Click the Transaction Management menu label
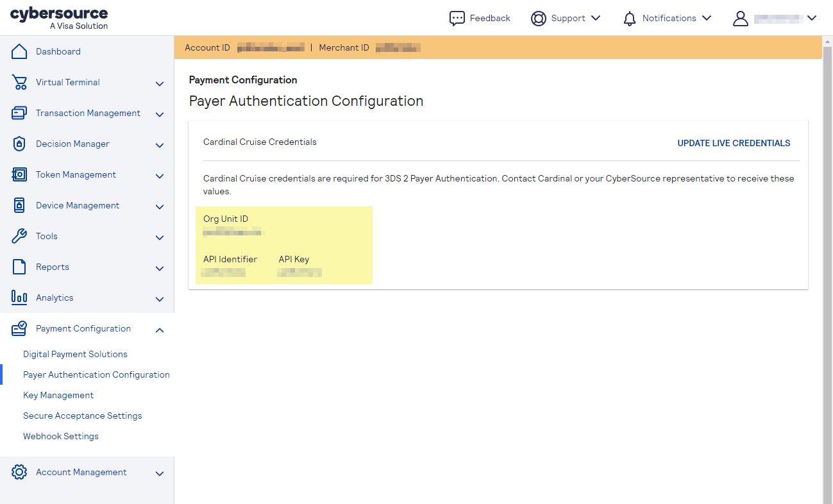Screen dimensions: 833x504 pos(88,113)
